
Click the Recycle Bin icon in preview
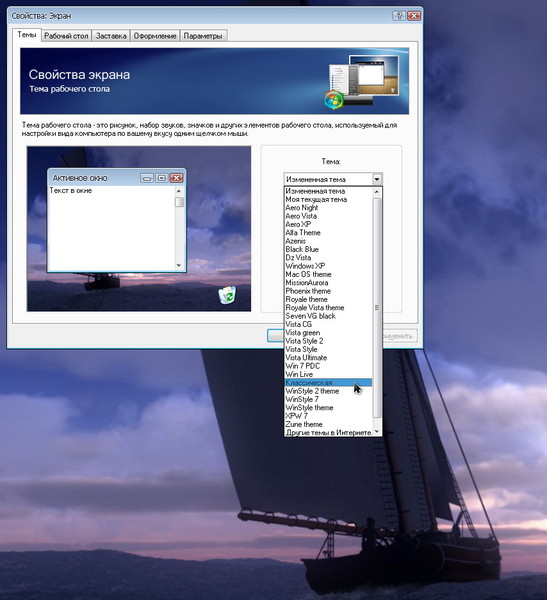tap(227, 295)
